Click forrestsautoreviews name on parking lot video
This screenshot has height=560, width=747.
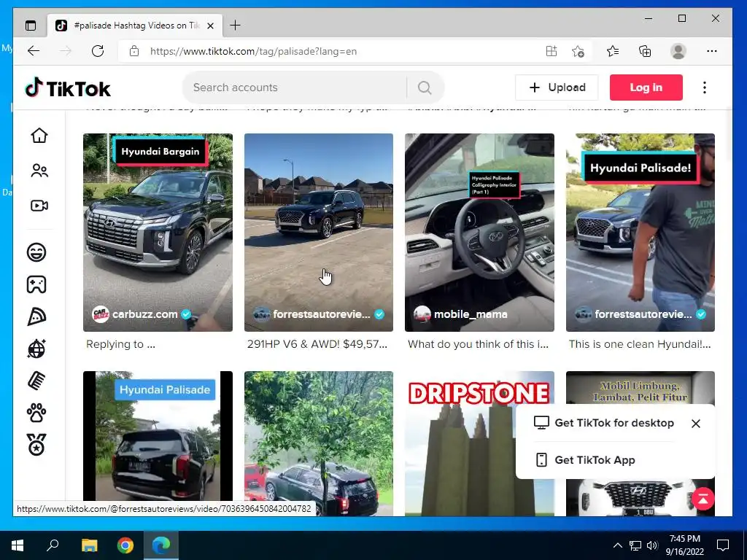click(x=322, y=314)
